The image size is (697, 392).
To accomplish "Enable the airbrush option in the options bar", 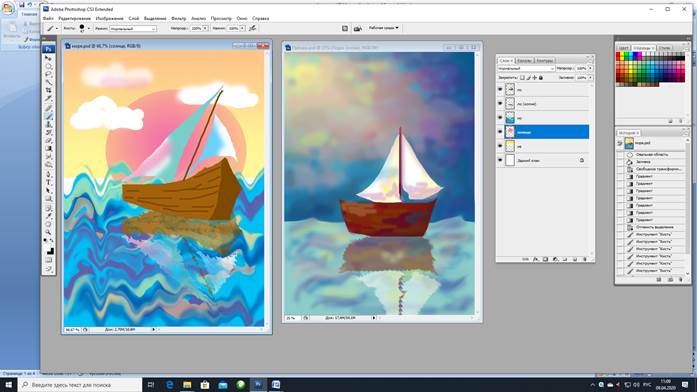I will pos(252,28).
